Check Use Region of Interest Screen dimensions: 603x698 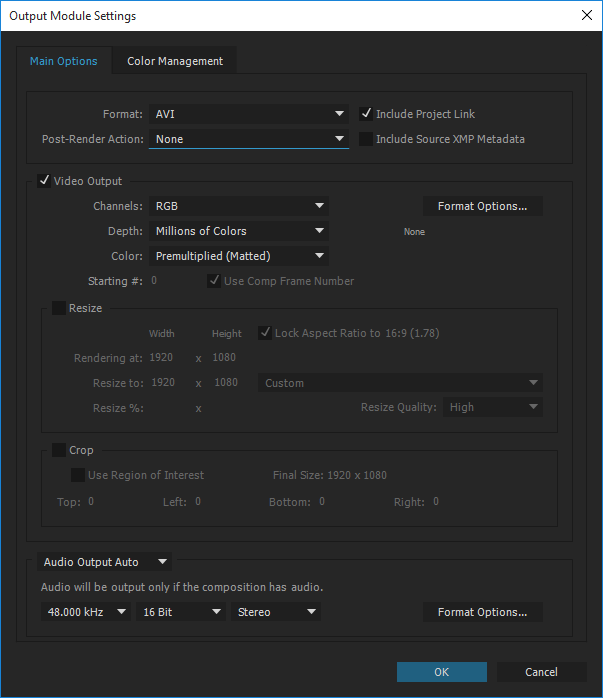78,475
